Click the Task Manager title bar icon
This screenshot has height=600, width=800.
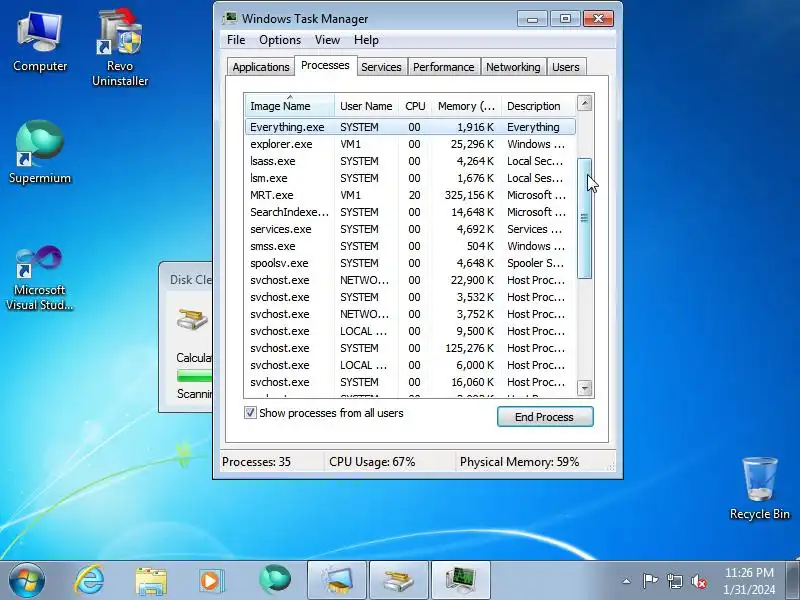(x=231, y=19)
